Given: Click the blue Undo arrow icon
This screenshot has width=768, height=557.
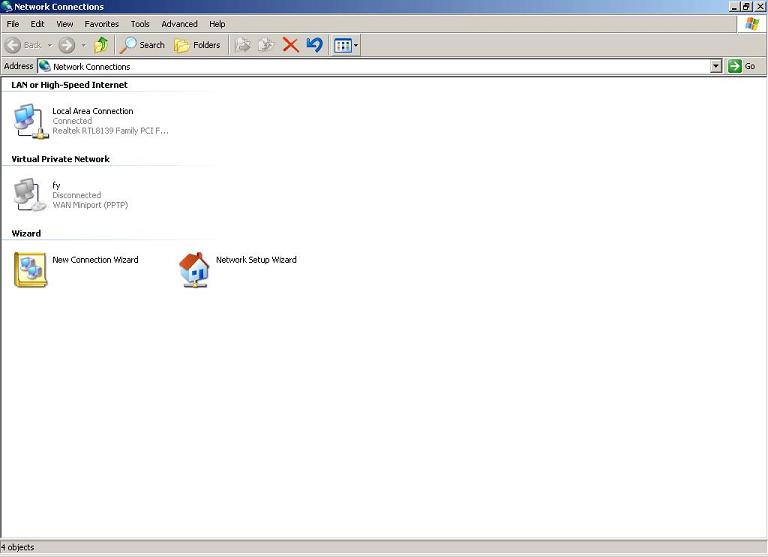Looking at the screenshot, I should (314, 45).
